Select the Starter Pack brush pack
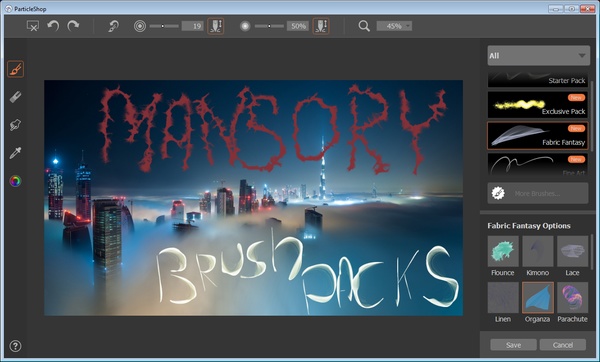This screenshot has width=600, height=362. click(537, 79)
